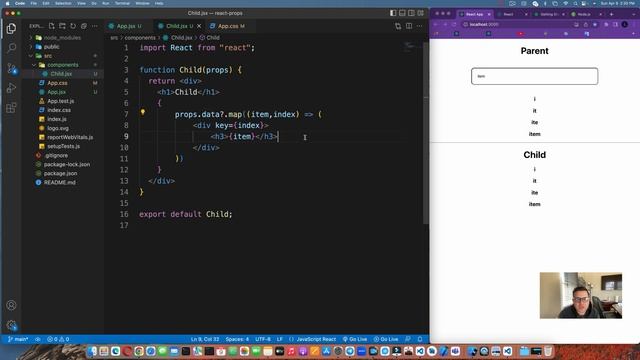Click the webcam video thumbnail
The image size is (640, 360).
click(x=580, y=296)
